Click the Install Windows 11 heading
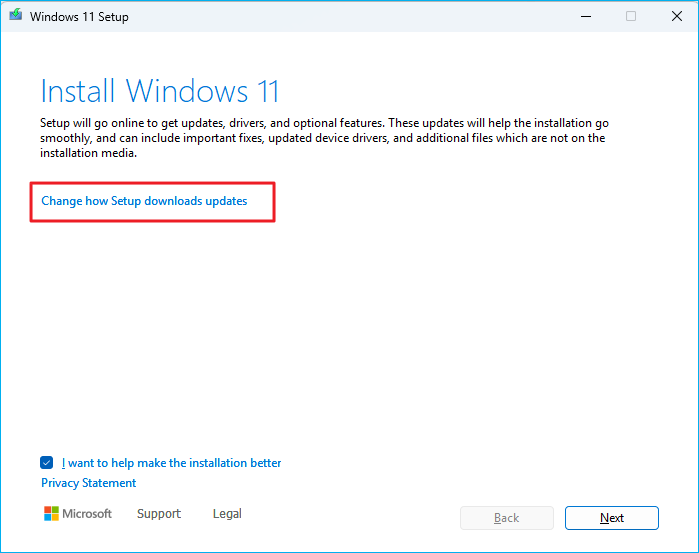 pyautogui.click(x=160, y=91)
